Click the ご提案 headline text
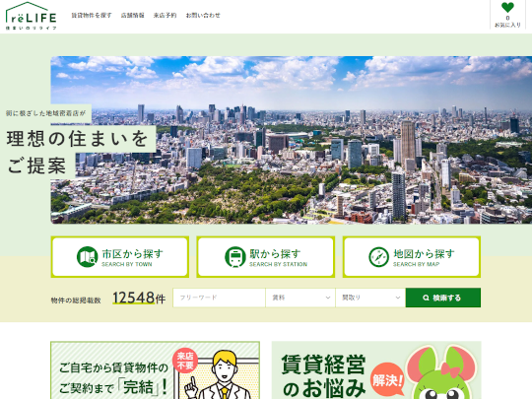 (36, 166)
